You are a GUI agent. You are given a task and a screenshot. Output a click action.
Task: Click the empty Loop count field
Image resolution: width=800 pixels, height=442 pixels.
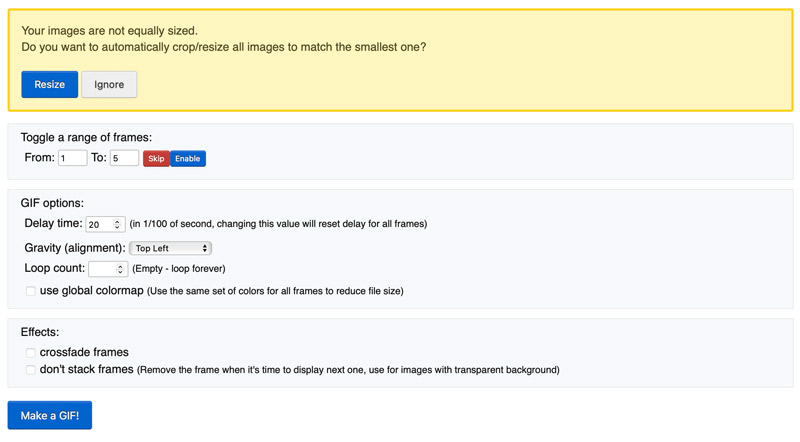coord(101,269)
